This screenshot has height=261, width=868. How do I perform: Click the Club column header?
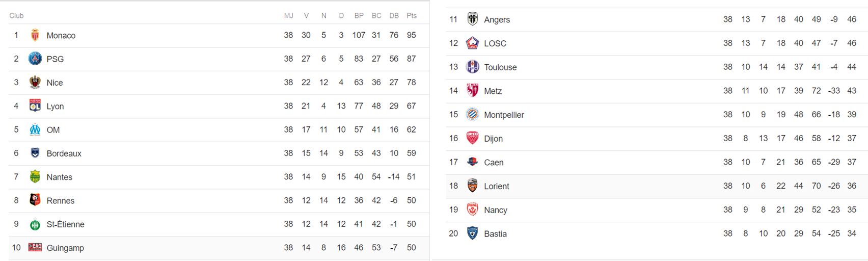(x=16, y=16)
